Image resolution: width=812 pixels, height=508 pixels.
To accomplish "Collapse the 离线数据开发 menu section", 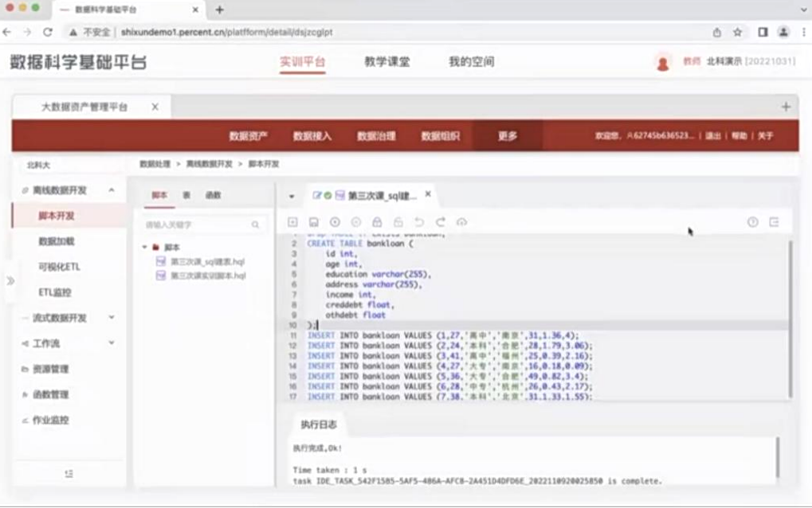I will click(111, 190).
